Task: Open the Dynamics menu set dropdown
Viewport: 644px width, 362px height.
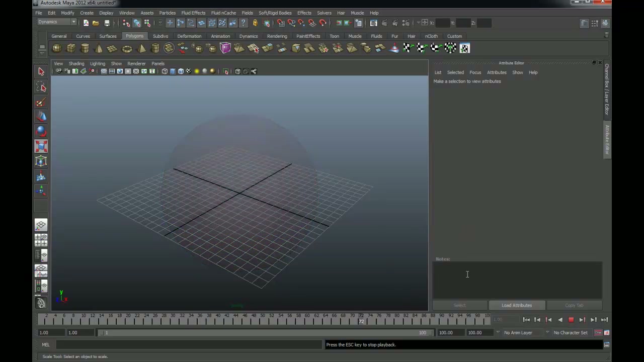Action: pyautogui.click(x=57, y=22)
